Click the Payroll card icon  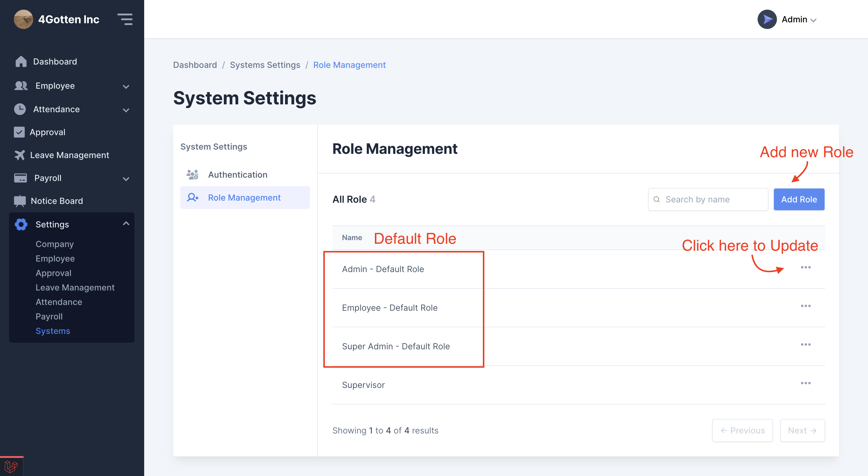(x=21, y=178)
